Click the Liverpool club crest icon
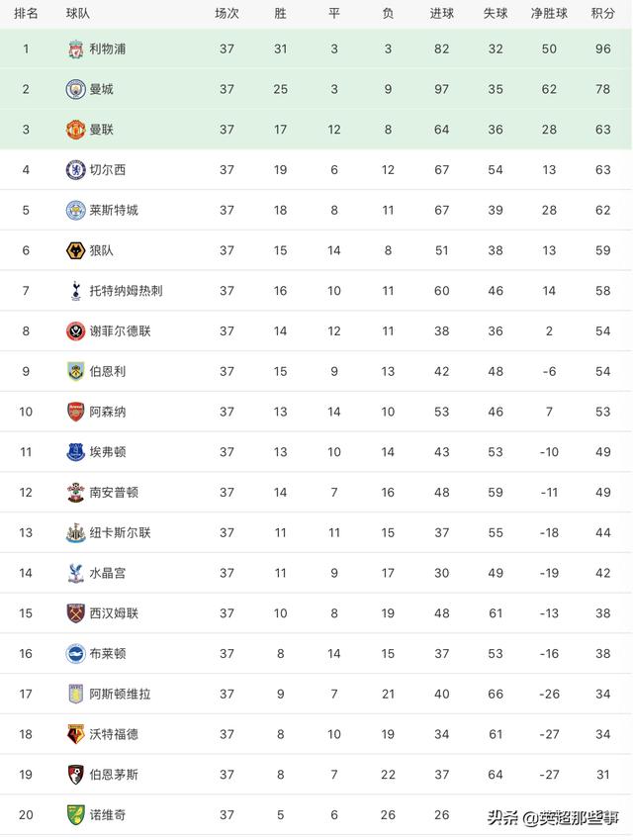The image size is (633, 840). 75,49
